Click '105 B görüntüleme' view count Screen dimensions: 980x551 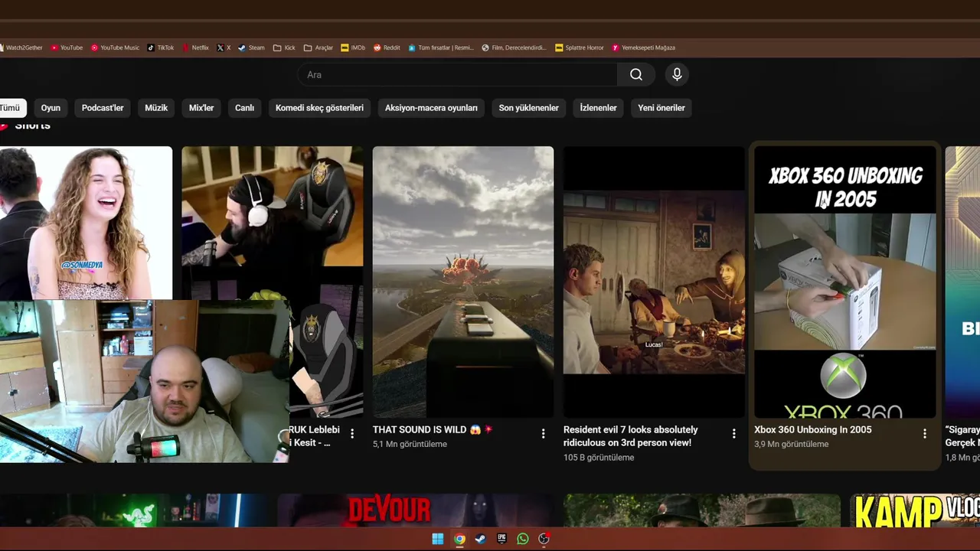(x=599, y=458)
